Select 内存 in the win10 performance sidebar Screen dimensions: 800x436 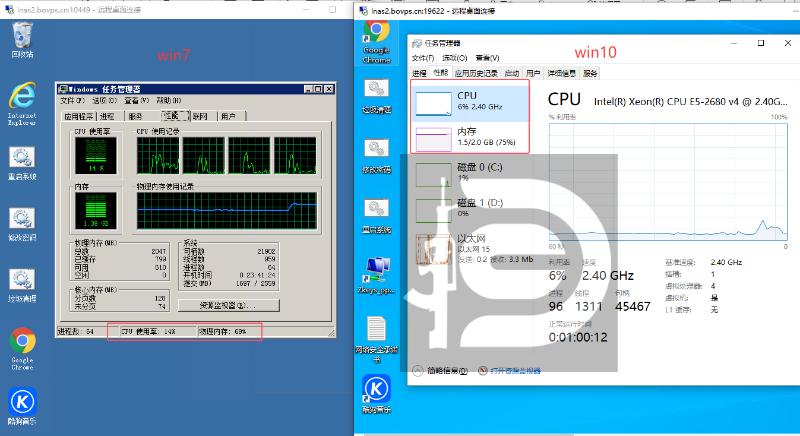click(470, 138)
